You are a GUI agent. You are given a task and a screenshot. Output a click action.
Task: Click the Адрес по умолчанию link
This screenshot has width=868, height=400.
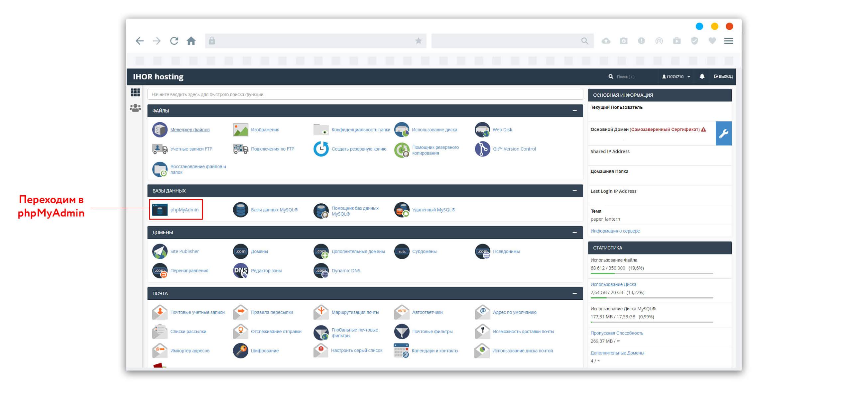tap(514, 312)
